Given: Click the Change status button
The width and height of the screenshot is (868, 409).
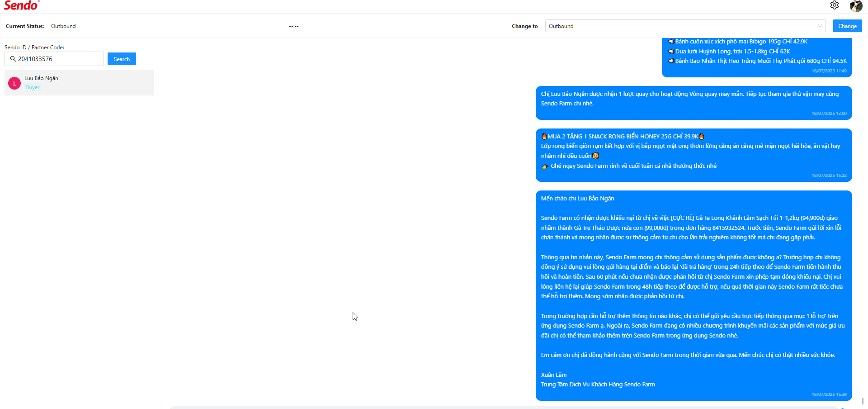Looking at the screenshot, I should 847,26.
